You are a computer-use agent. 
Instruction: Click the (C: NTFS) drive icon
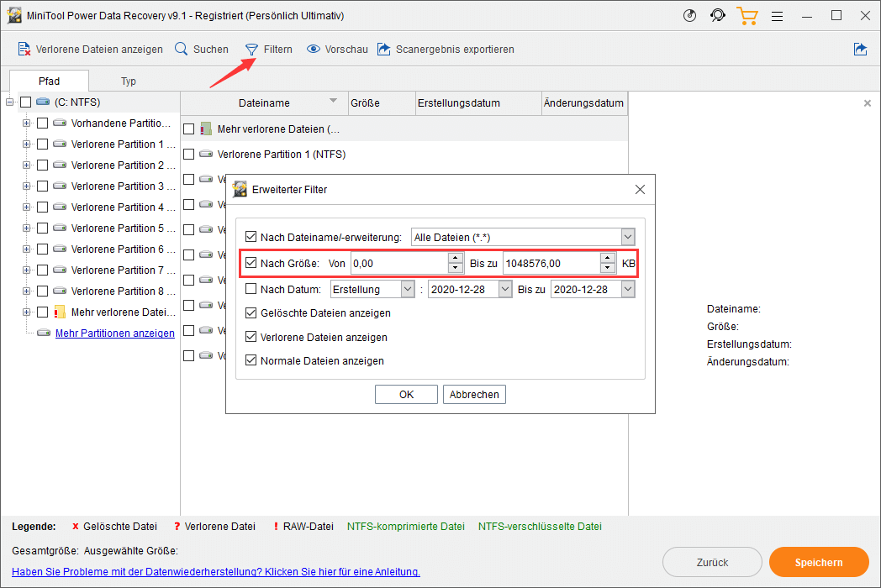click(43, 102)
